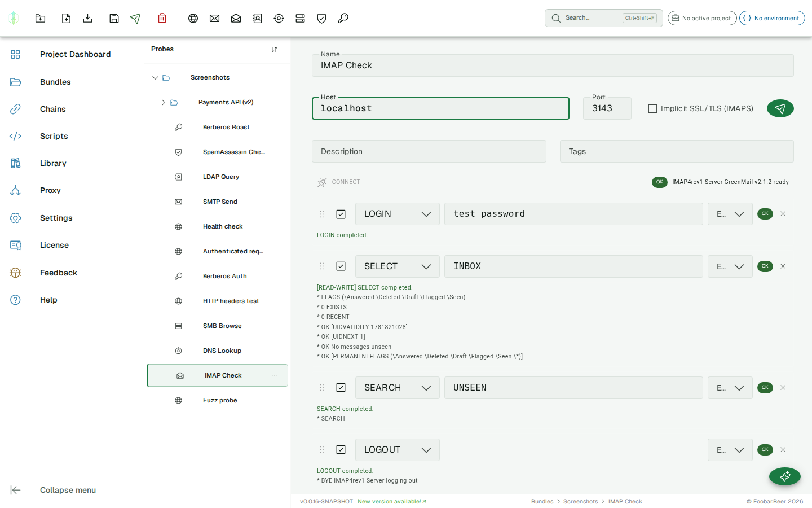Screen dimensions: 812x508
Task: Toggle the LOGIN command enabled checkbox
Action: [x=341, y=214]
